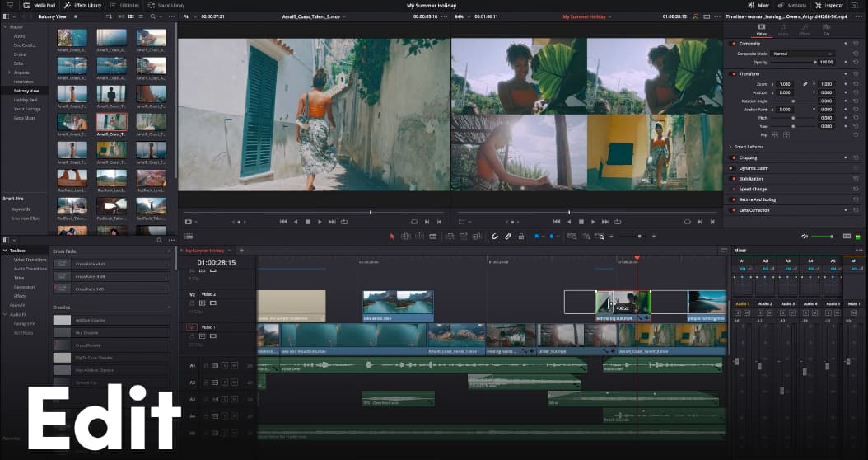Open the Media Pool panel
Image resolution: width=868 pixels, height=460 pixels.
pos(37,5)
